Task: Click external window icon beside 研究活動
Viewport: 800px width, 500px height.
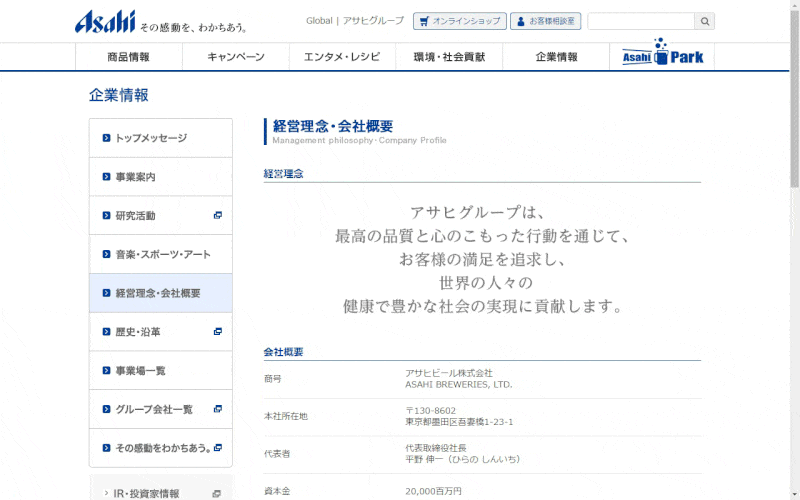Action: [218, 215]
